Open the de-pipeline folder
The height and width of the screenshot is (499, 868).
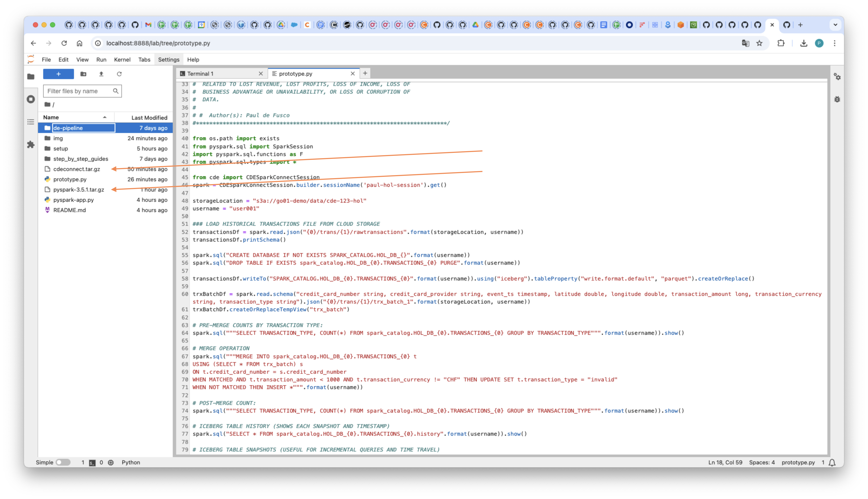point(68,128)
